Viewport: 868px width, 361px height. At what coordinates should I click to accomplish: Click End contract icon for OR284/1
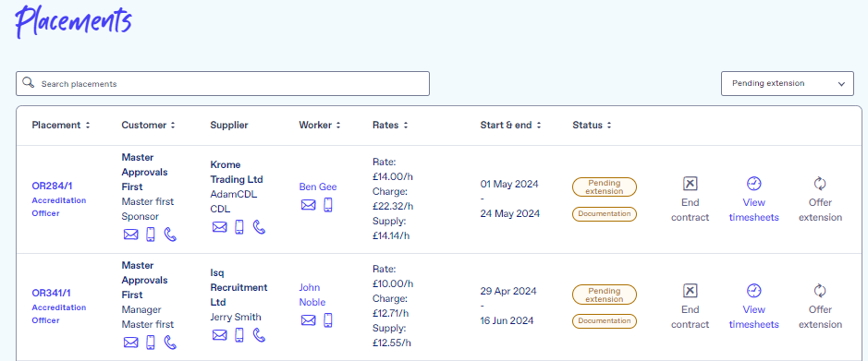(x=690, y=184)
